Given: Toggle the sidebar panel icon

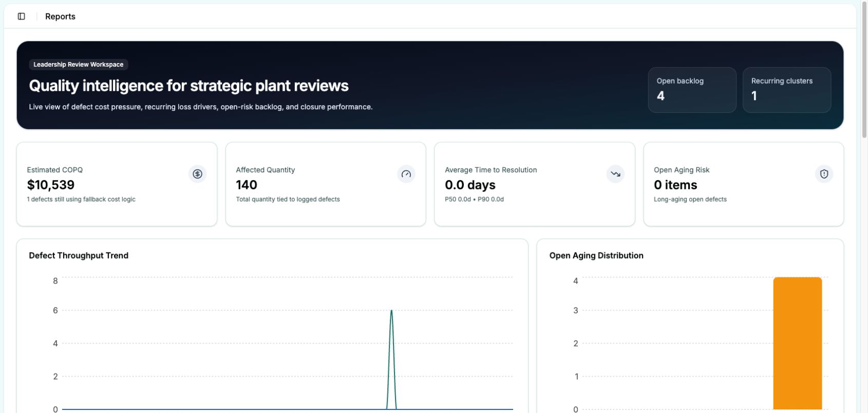Looking at the screenshot, I should click(22, 16).
